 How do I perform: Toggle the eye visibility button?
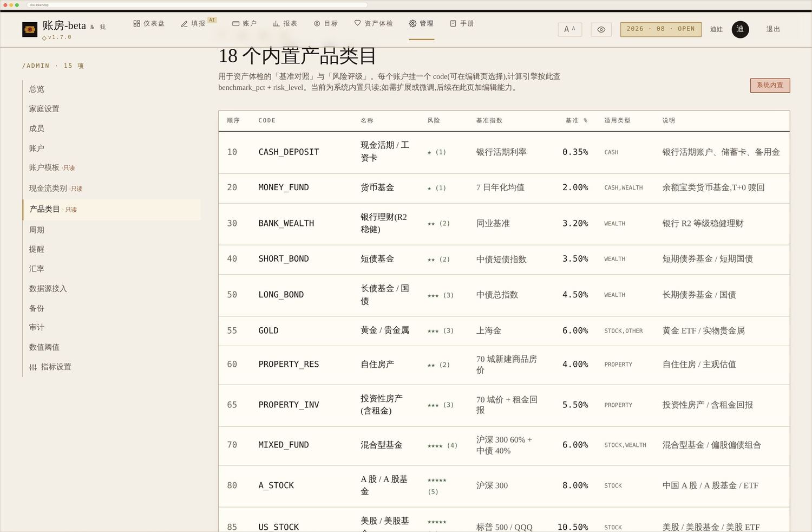(x=601, y=29)
